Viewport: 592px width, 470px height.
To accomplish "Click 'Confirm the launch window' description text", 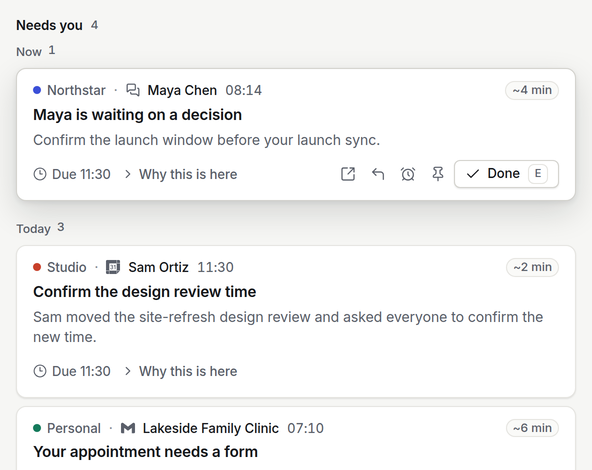I will click(207, 140).
